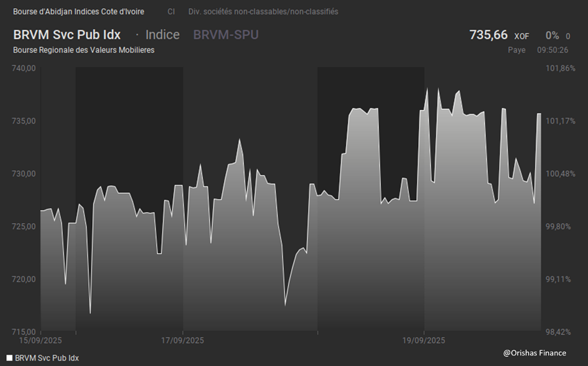This screenshot has width=588, height=366.
Task: Click the Paye status label
Action: click(x=516, y=50)
